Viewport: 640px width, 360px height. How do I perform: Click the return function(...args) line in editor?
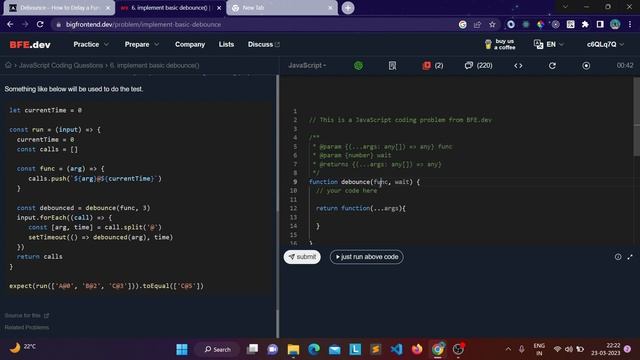click(x=361, y=208)
